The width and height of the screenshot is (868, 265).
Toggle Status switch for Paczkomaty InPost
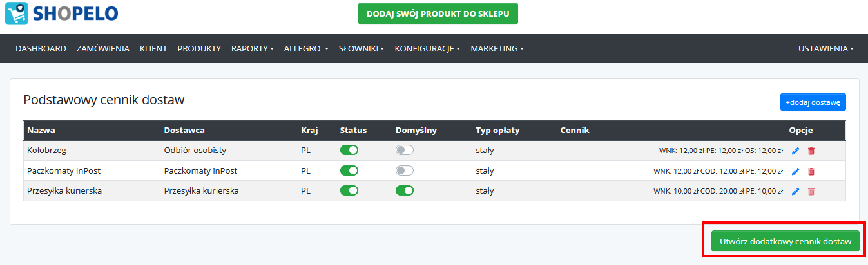(x=349, y=170)
